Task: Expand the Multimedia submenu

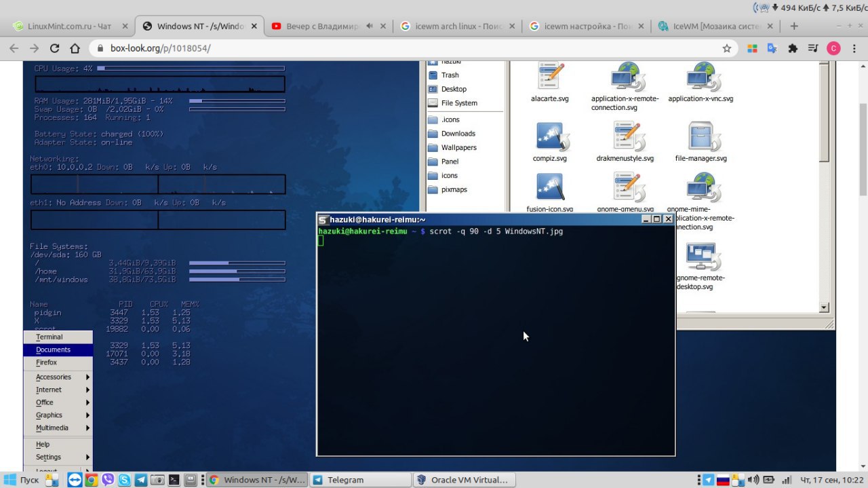Action: point(58,428)
